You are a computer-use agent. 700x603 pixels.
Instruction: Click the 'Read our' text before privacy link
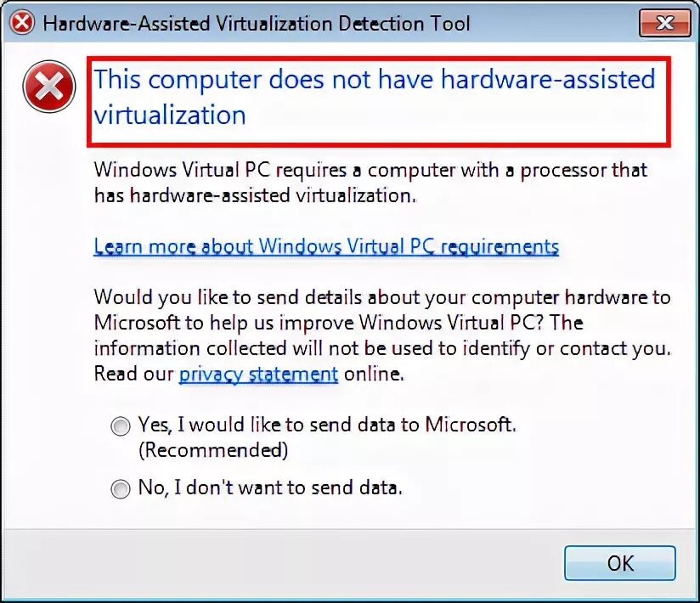[134, 374]
